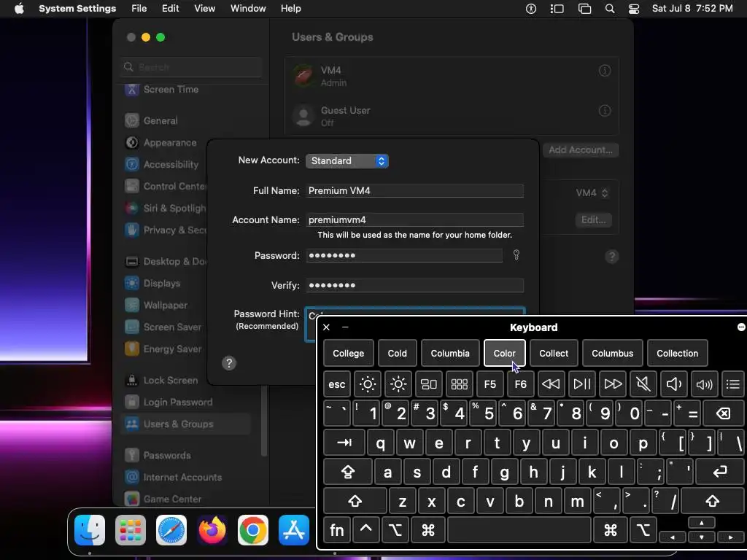Image resolution: width=747 pixels, height=560 pixels.
Task: Tap the delete backspace key
Action: [x=724, y=413]
